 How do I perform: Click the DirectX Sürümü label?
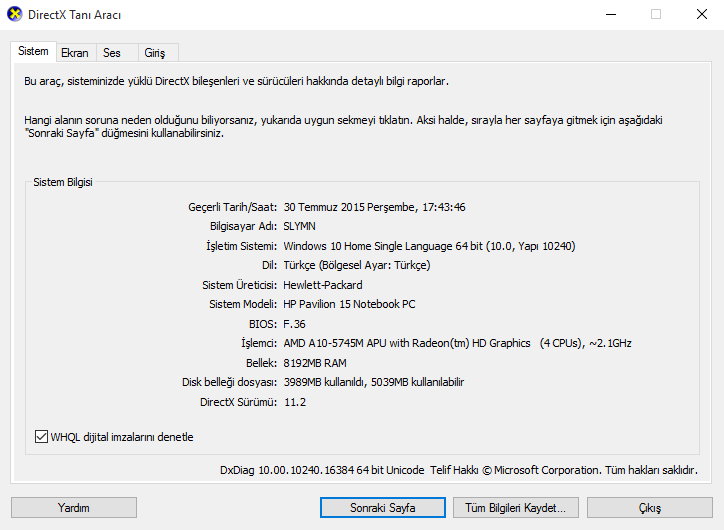[238, 402]
